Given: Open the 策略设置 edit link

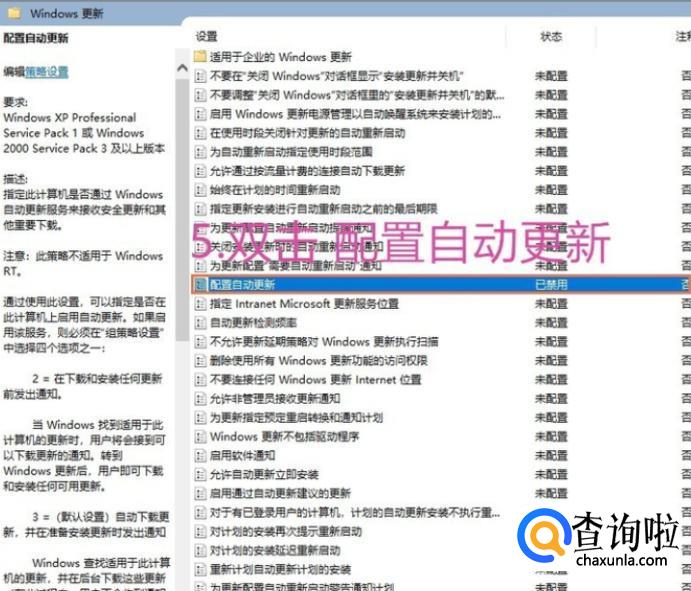Looking at the screenshot, I should click(x=47, y=72).
